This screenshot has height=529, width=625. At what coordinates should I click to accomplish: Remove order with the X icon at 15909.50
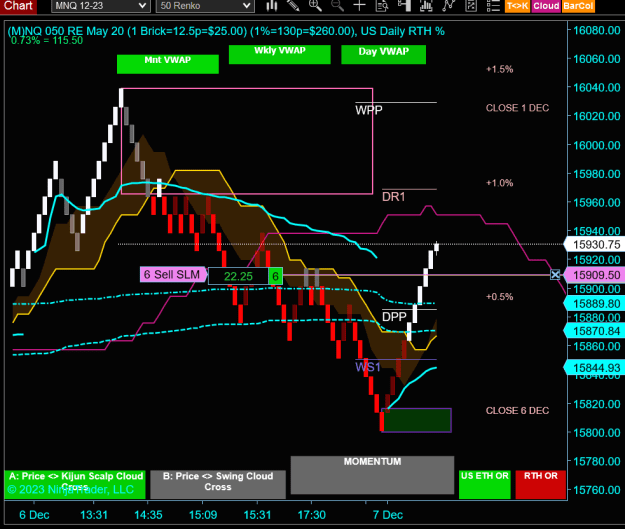555,275
